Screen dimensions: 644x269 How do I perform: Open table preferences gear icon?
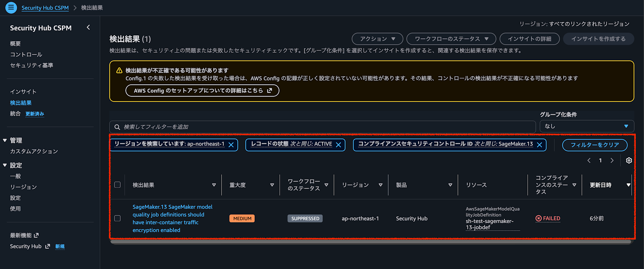pos(629,160)
